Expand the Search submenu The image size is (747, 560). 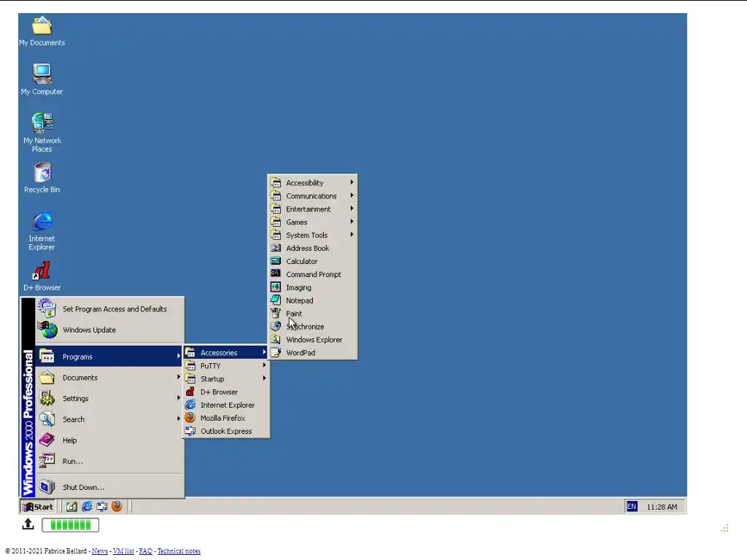pos(109,419)
